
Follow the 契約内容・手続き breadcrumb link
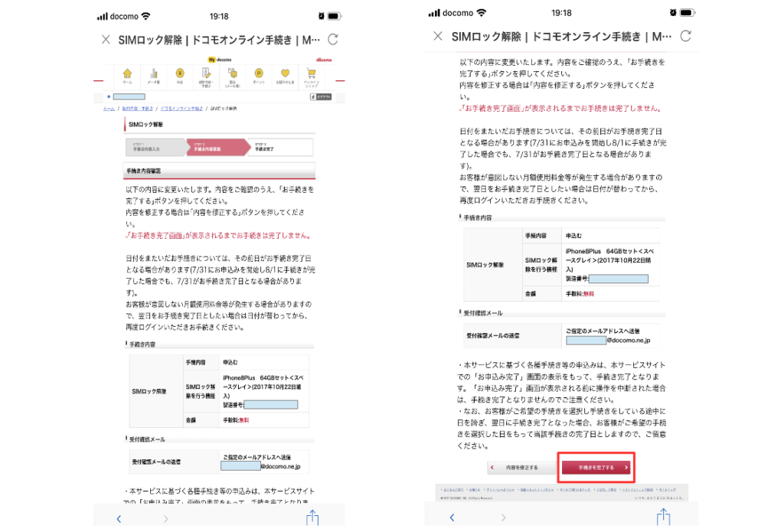(138, 109)
